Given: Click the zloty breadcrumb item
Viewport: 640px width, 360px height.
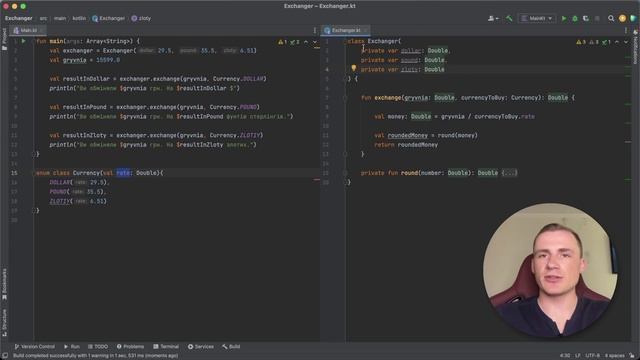Looking at the screenshot, I should point(141,18).
